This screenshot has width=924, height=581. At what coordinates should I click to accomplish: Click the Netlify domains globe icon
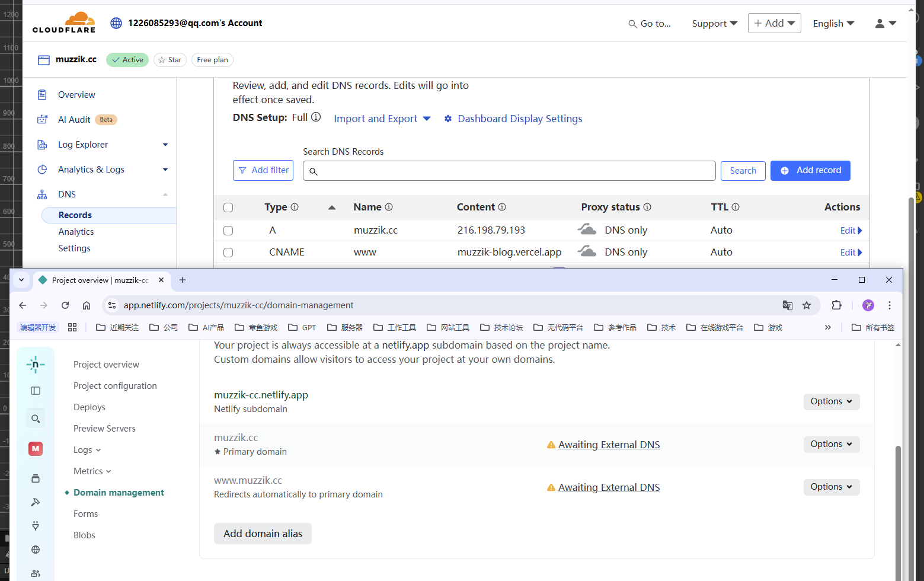(36, 550)
